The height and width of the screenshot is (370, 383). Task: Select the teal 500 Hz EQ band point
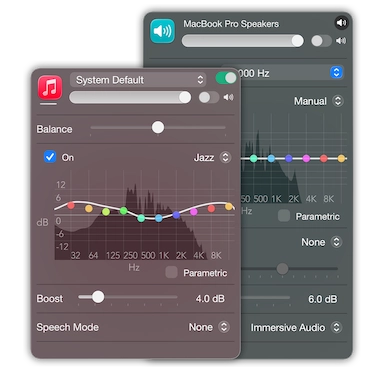(141, 218)
